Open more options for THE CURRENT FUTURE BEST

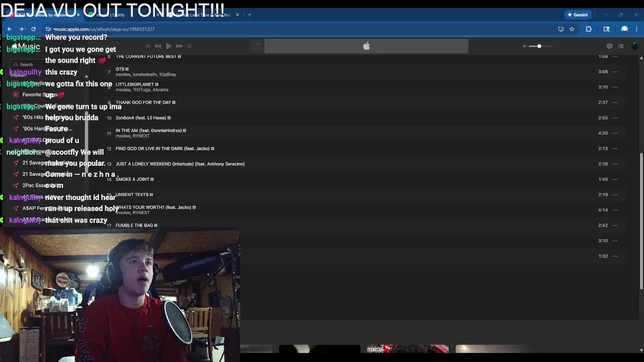615,56
